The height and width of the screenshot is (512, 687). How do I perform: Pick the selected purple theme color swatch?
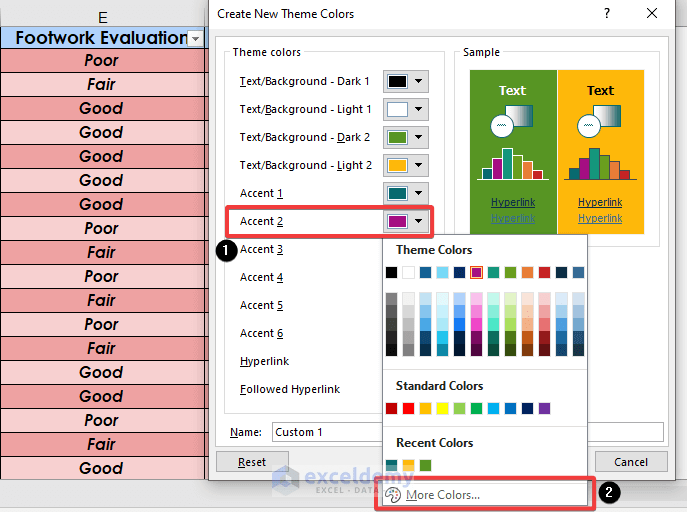[476, 272]
